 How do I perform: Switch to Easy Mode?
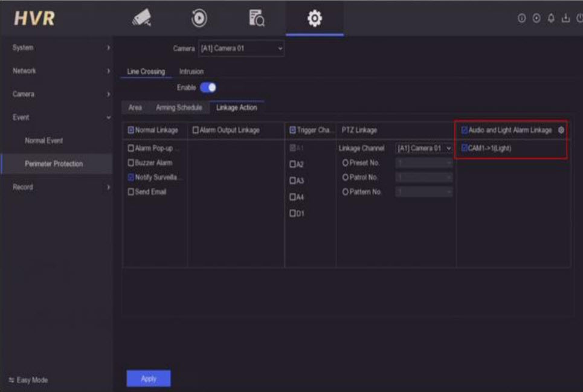pyautogui.click(x=28, y=380)
